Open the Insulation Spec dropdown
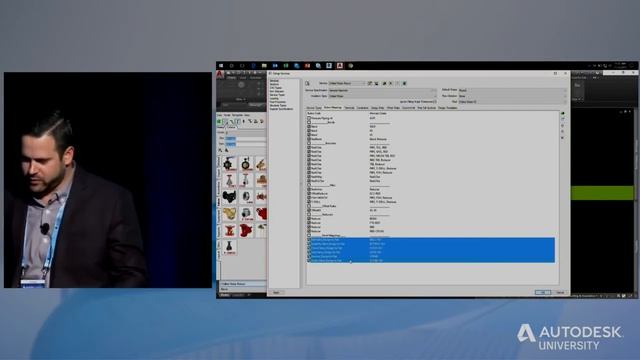Viewport: 640px width, 360px height. 382,96
